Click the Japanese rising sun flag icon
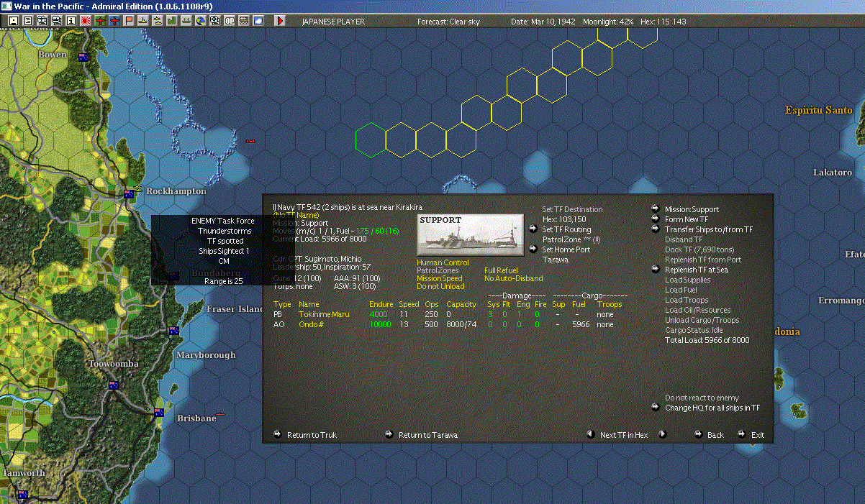Screen dimensions: 865x504 pyautogui.click(x=86, y=21)
